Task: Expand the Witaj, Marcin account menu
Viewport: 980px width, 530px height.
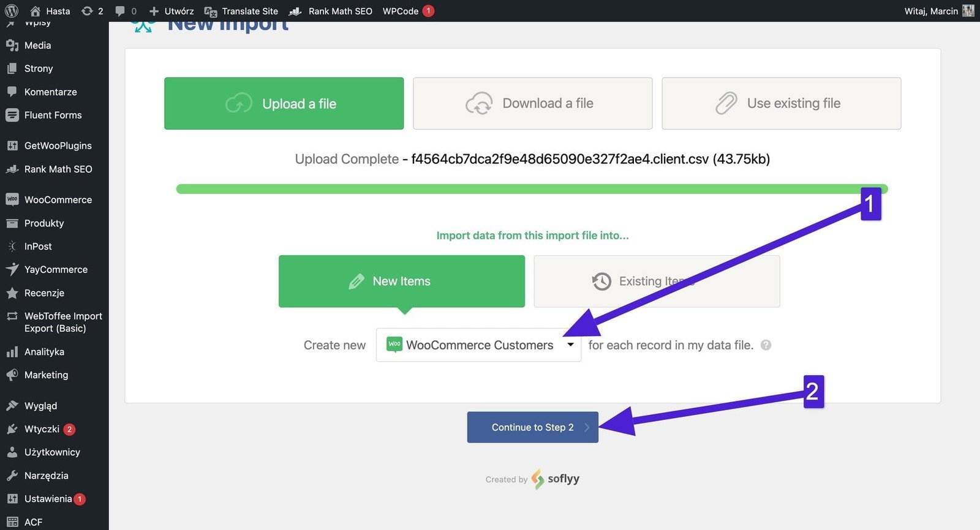Action: point(931,11)
